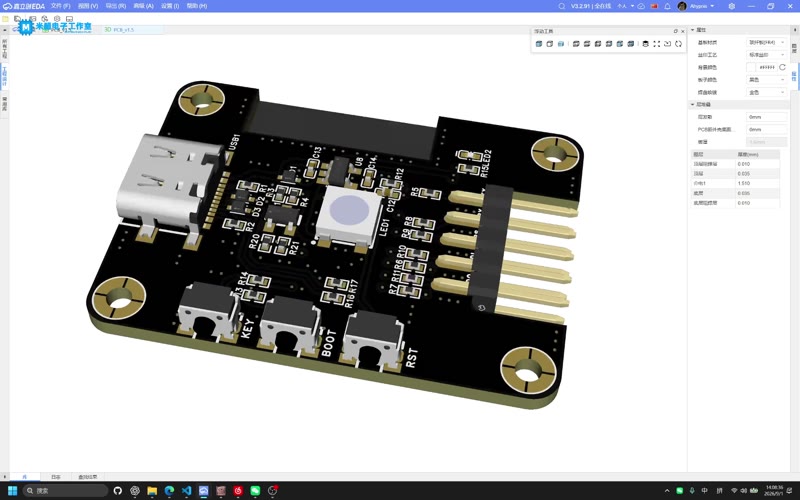Open notifications via the bell icon
This screenshot has width=800, height=500.
667,6
